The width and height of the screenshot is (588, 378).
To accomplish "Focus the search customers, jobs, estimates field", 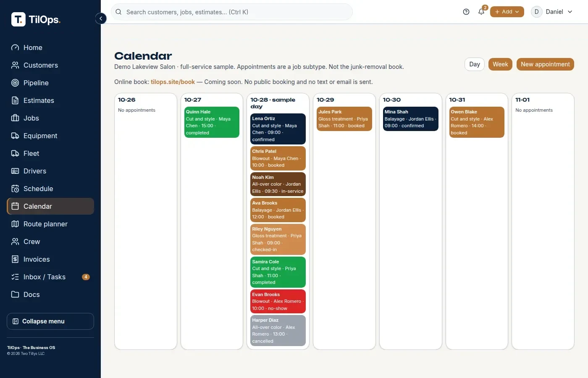I will pyautogui.click(x=232, y=12).
